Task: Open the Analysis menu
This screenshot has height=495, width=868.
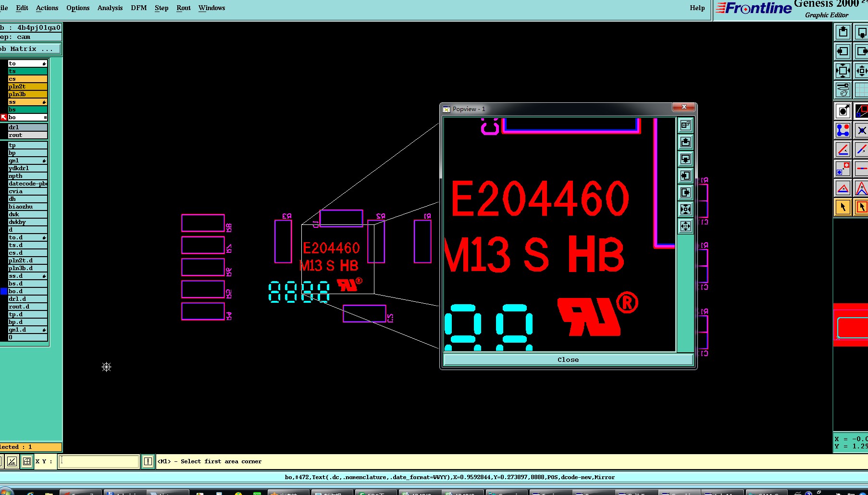Action: tap(110, 8)
